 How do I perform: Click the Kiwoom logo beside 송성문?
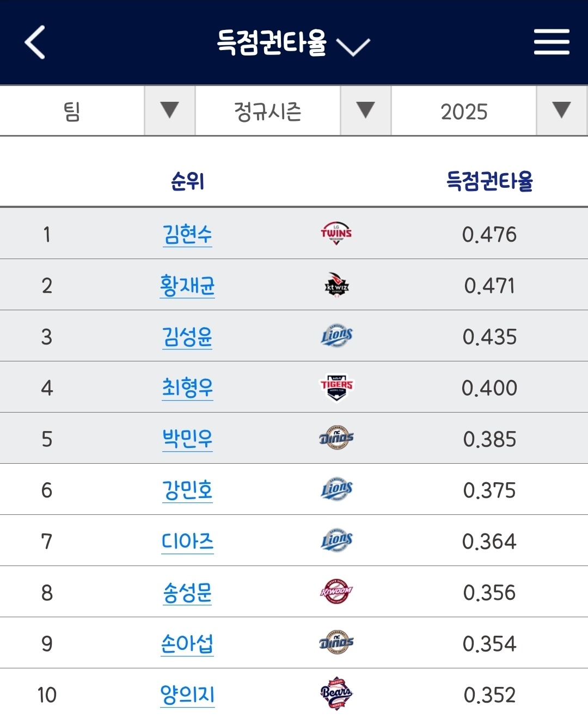click(336, 592)
